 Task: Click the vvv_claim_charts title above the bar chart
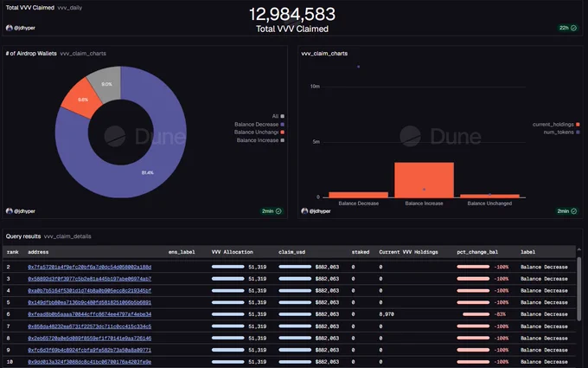pyautogui.click(x=324, y=54)
